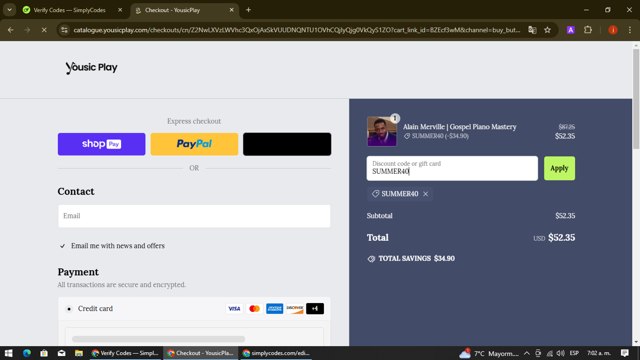The width and height of the screenshot is (640, 360).
Task: Adjust volume from the speaker icon
Action: pyautogui.click(x=561, y=353)
